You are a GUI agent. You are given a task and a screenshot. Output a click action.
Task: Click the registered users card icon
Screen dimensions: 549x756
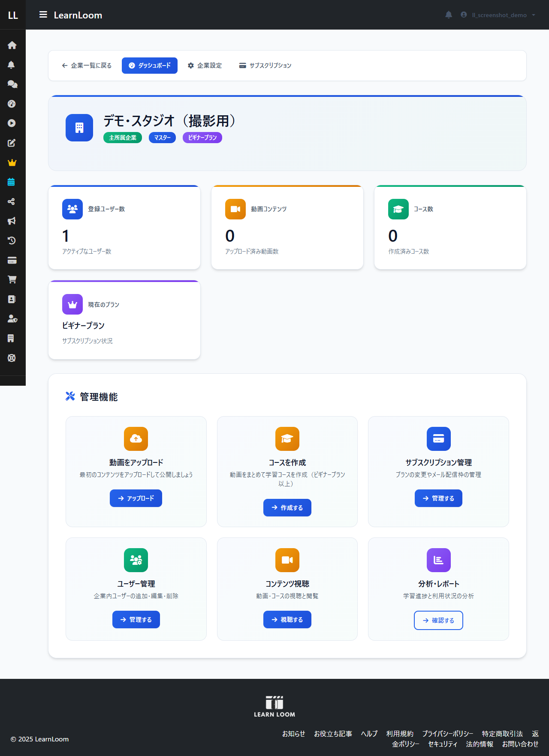point(72,209)
